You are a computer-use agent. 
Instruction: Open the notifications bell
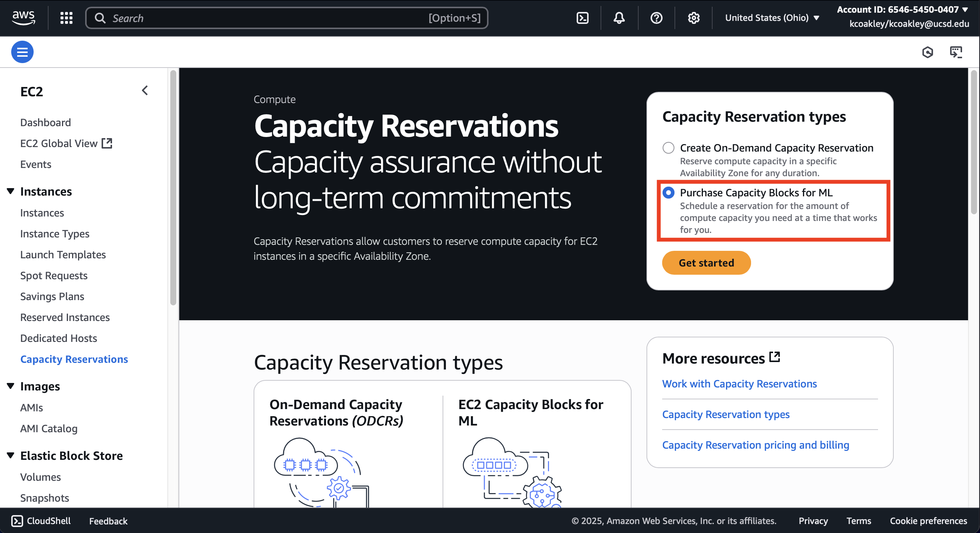point(619,18)
